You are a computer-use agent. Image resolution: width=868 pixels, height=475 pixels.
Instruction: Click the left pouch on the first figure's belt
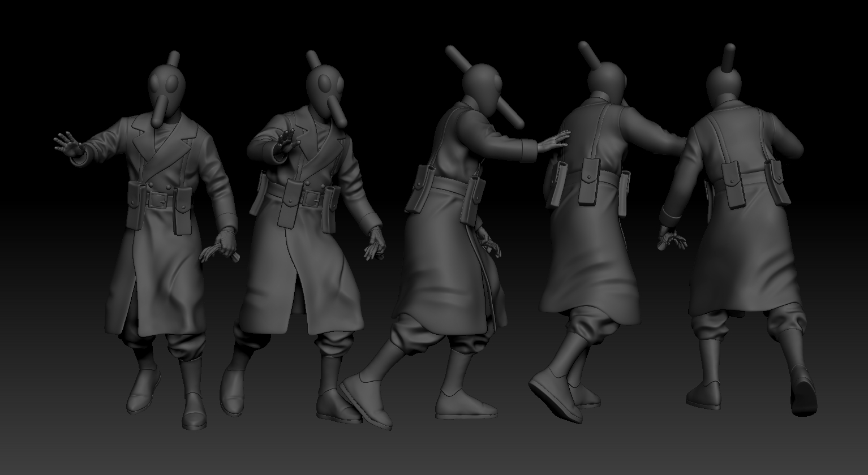[136, 204]
